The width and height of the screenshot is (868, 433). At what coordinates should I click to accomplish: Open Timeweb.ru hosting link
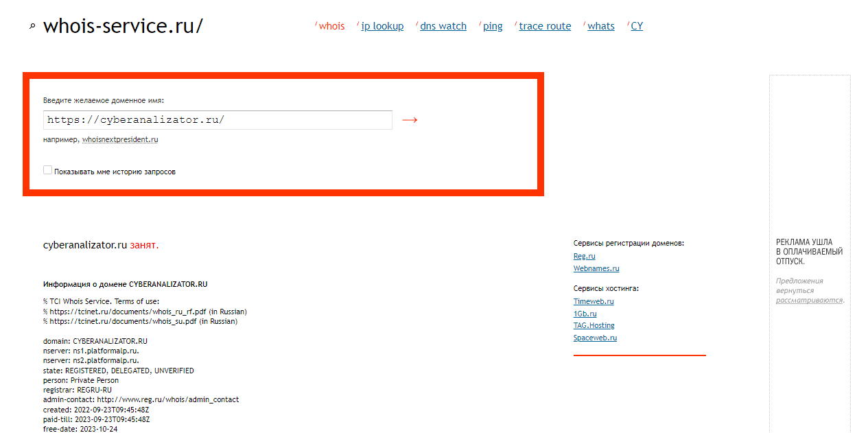(x=594, y=301)
